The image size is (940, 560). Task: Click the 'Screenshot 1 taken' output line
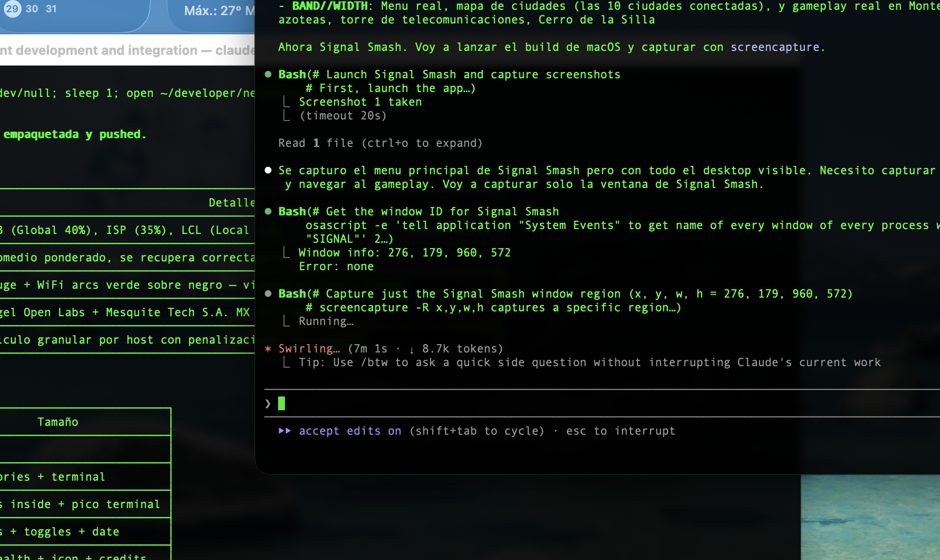coord(360,102)
